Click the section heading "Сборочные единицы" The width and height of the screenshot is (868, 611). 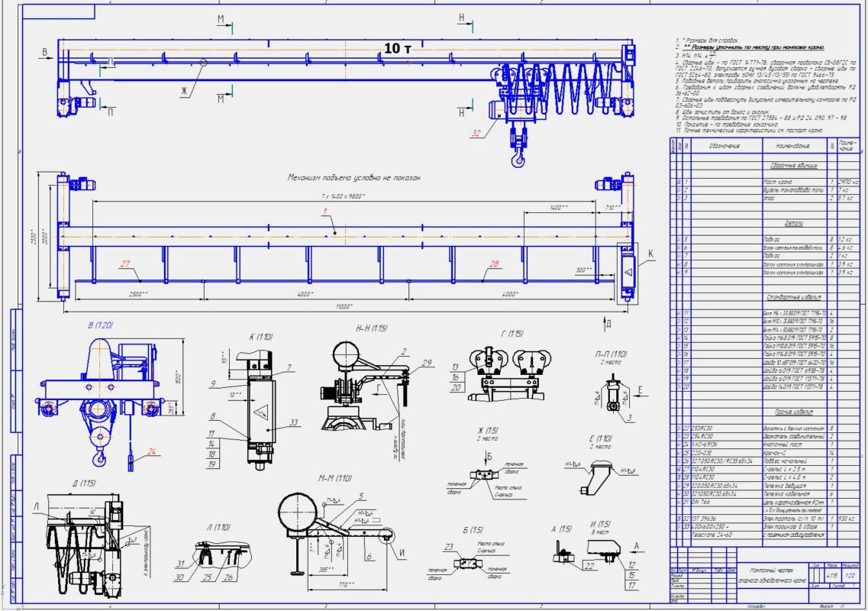coord(794,165)
